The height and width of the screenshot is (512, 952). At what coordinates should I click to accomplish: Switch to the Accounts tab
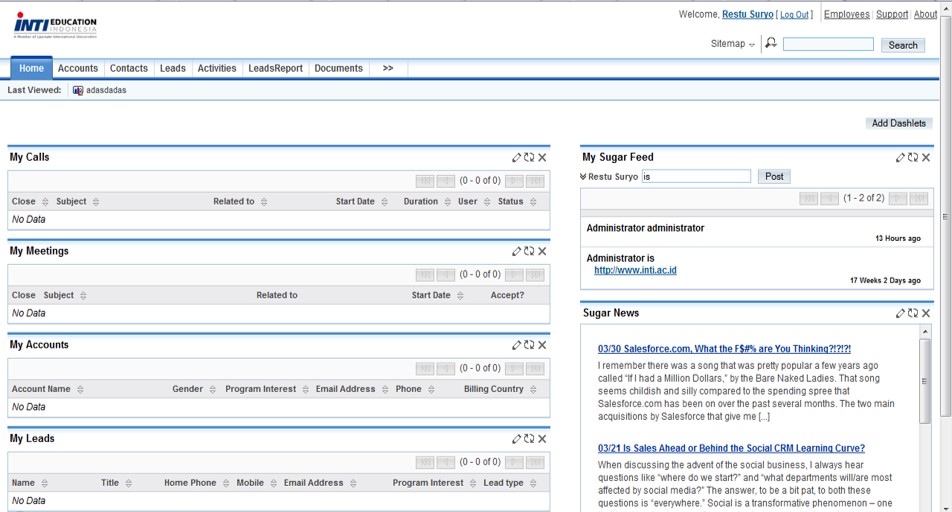pos(77,68)
